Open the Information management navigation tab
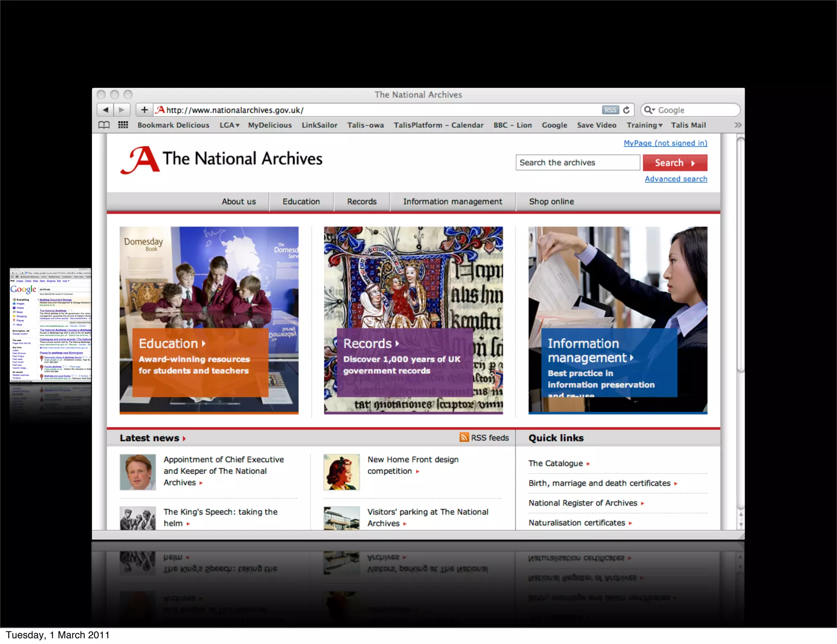 (452, 201)
